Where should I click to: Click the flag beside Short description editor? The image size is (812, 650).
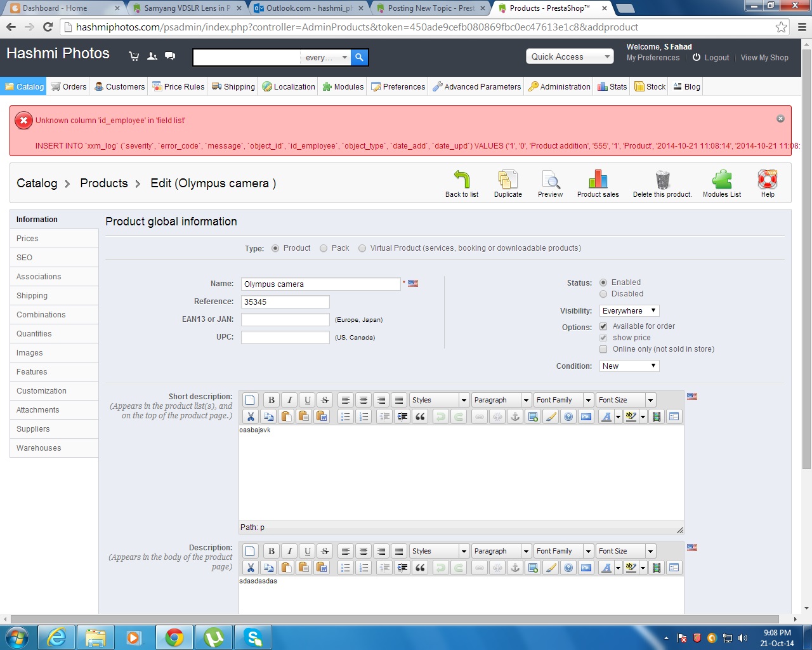click(692, 396)
